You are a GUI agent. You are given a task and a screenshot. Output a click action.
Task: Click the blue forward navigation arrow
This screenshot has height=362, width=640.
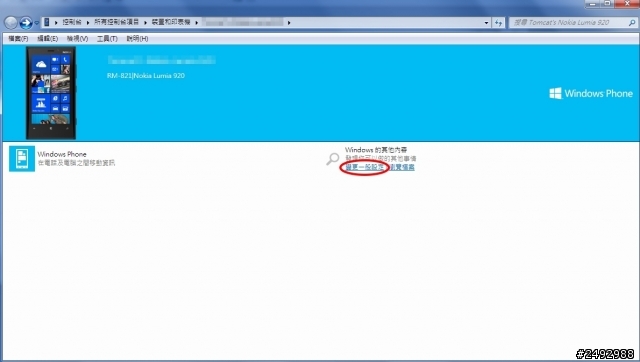(26, 23)
